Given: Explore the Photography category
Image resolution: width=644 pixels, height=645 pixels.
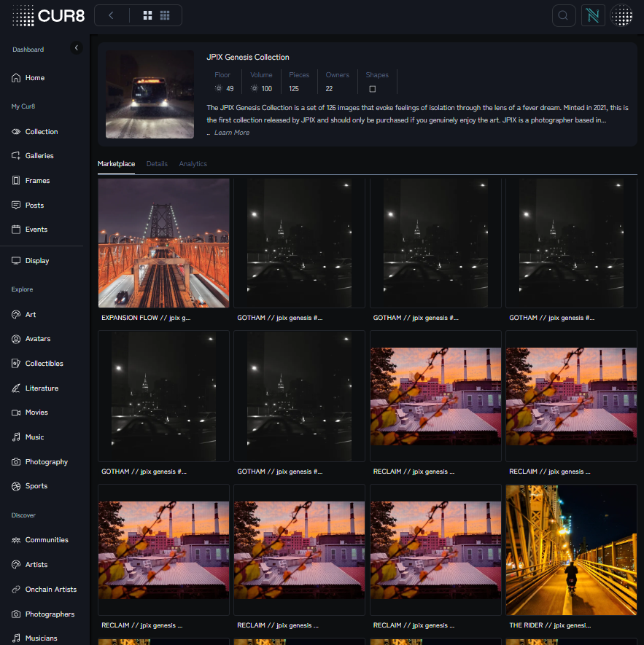Looking at the screenshot, I should click(40, 462).
